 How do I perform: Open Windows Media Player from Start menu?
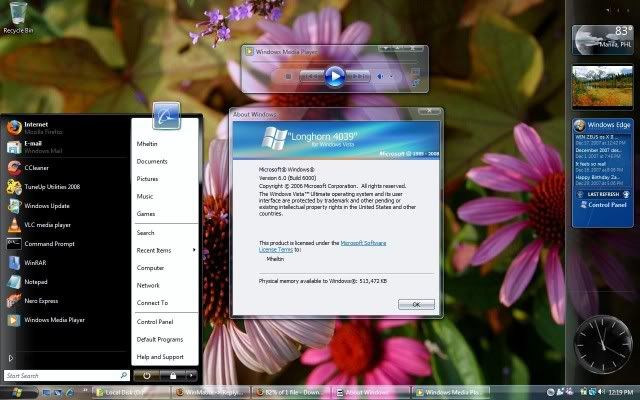(65, 320)
